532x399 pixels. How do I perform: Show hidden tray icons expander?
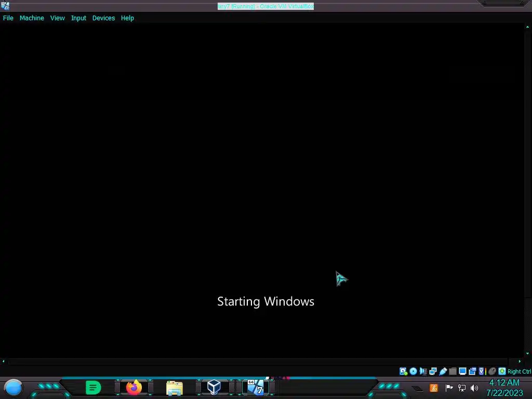418,388
